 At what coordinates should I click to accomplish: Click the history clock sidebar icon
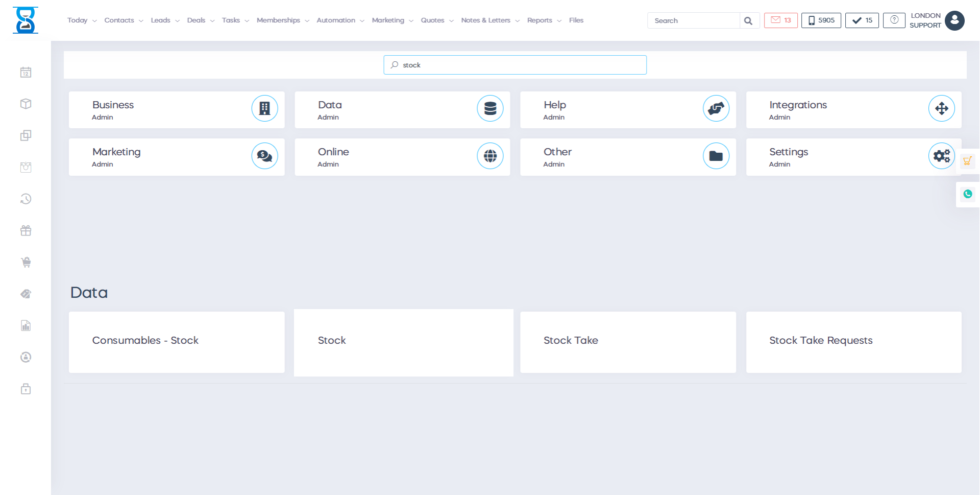click(26, 199)
